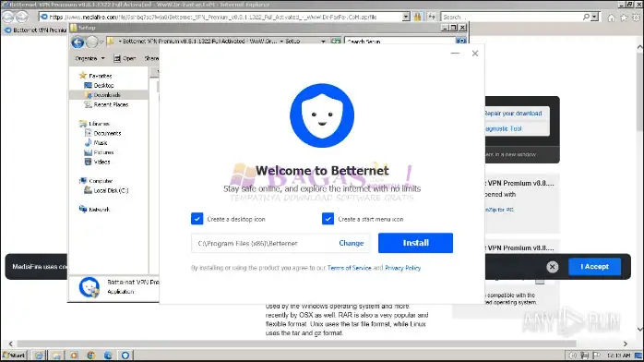Viewport: 644px width, 362px height.
Task: Click the Explorer address bar refresh icon
Action: [x=336, y=42]
